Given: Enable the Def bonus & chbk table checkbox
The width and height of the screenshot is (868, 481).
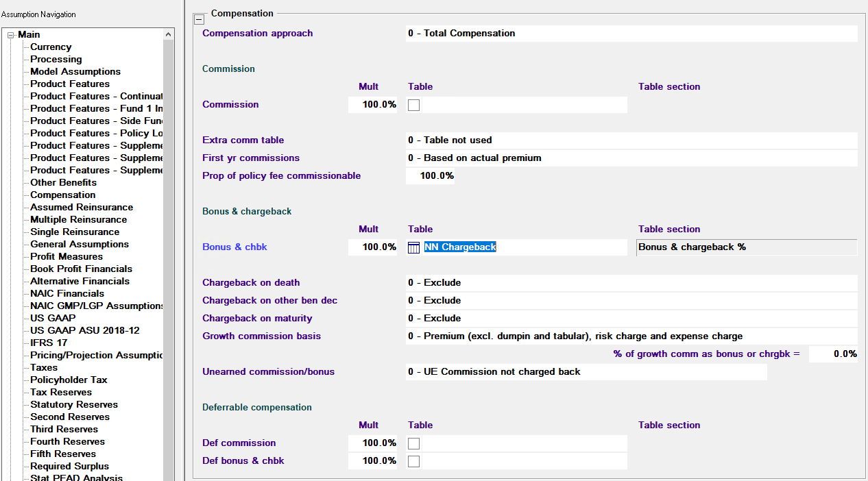Looking at the screenshot, I should (413, 461).
